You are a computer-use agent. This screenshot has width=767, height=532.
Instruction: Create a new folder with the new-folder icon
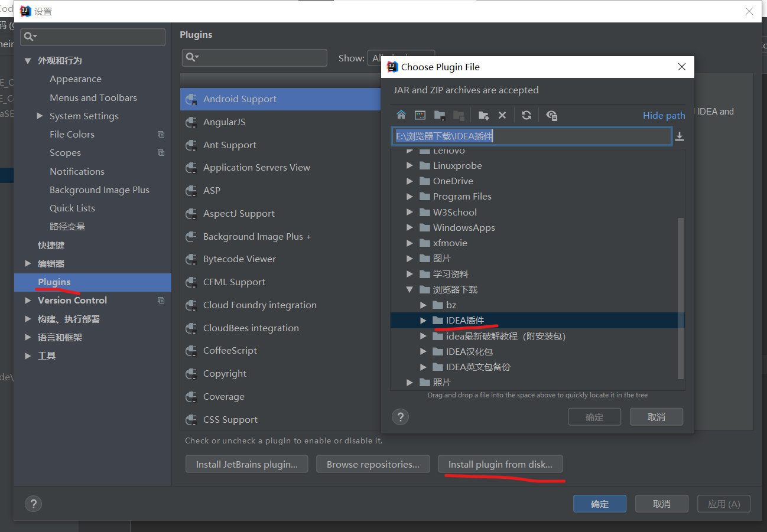483,115
